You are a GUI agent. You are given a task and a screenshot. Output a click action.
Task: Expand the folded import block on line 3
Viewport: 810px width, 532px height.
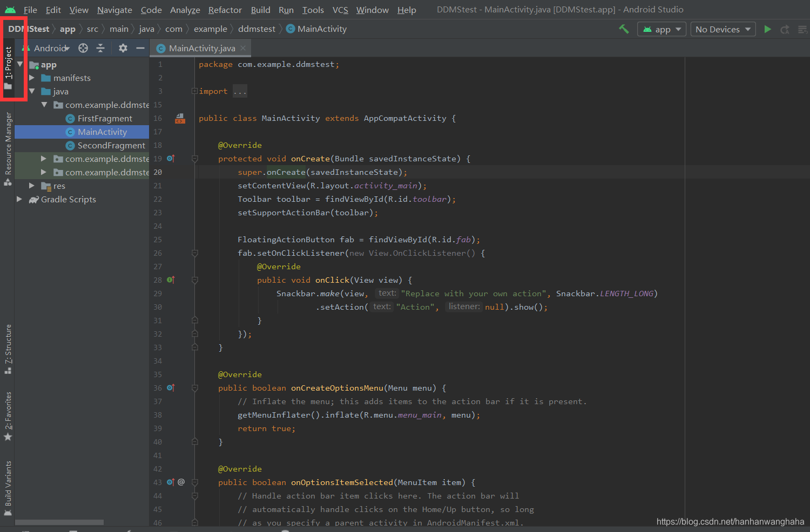(x=194, y=91)
